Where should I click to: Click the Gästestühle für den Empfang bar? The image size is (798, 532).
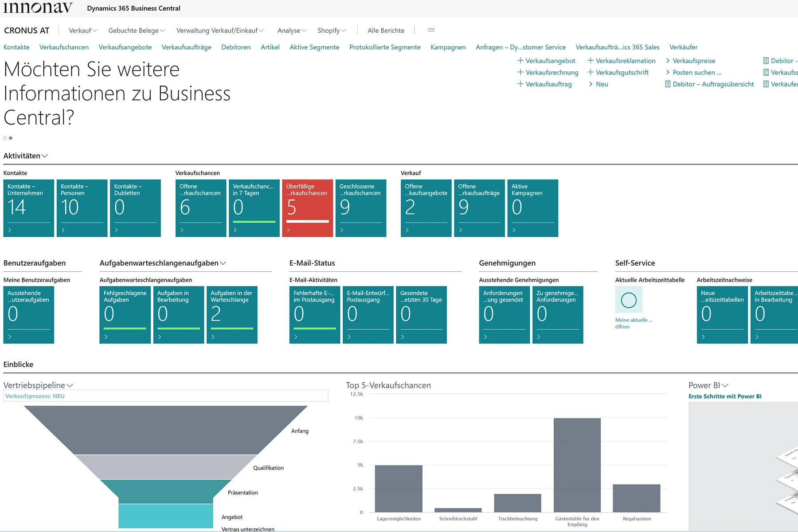[x=577, y=465]
